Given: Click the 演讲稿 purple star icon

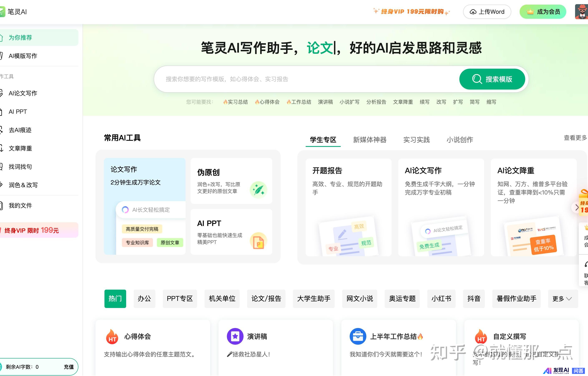Looking at the screenshot, I should (x=235, y=337).
